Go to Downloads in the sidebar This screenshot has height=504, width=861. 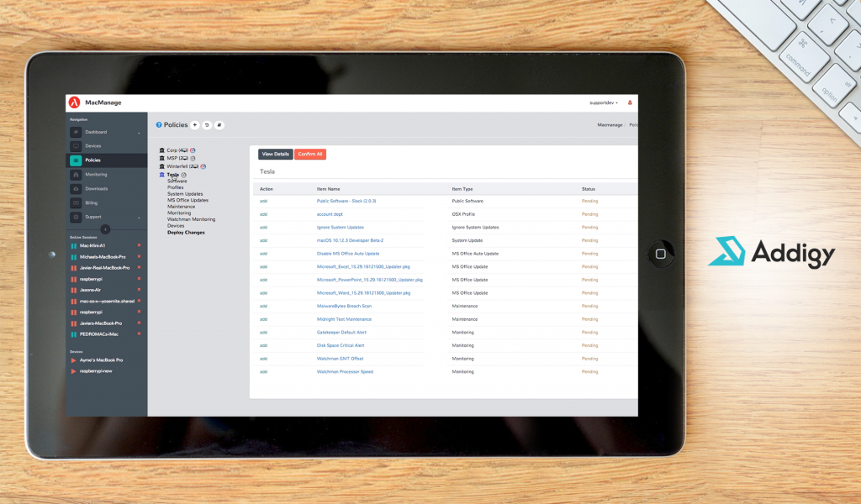pyautogui.click(x=96, y=189)
